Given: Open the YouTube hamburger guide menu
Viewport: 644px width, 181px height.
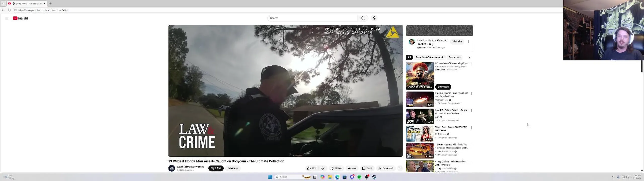Looking at the screenshot, I should point(7,18).
